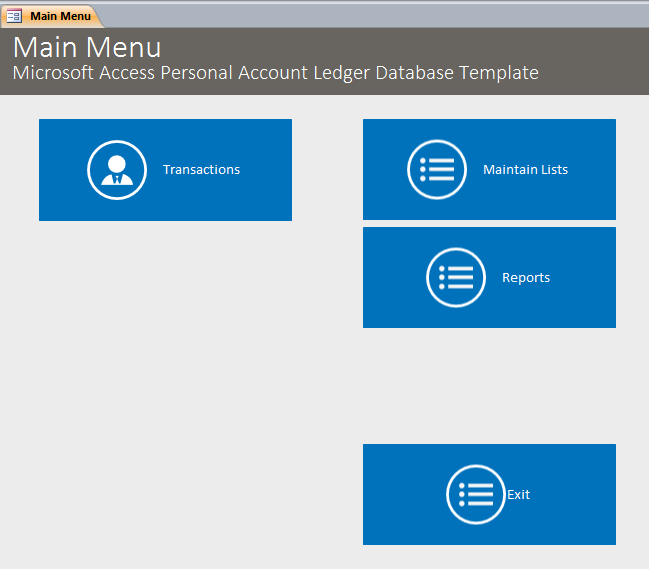The height and width of the screenshot is (569, 649).
Task: Open the Transactions button label
Action: click(x=201, y=170)
